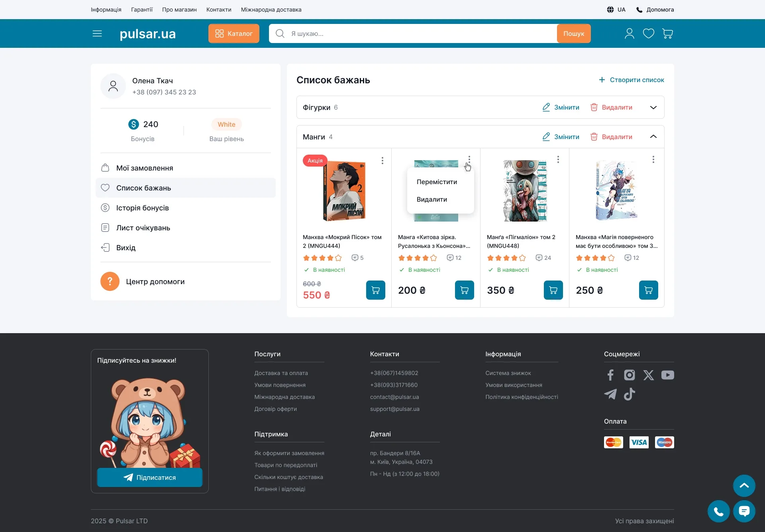Open favorites heart icon in header
Screen dimensions: 765x532
648,33
